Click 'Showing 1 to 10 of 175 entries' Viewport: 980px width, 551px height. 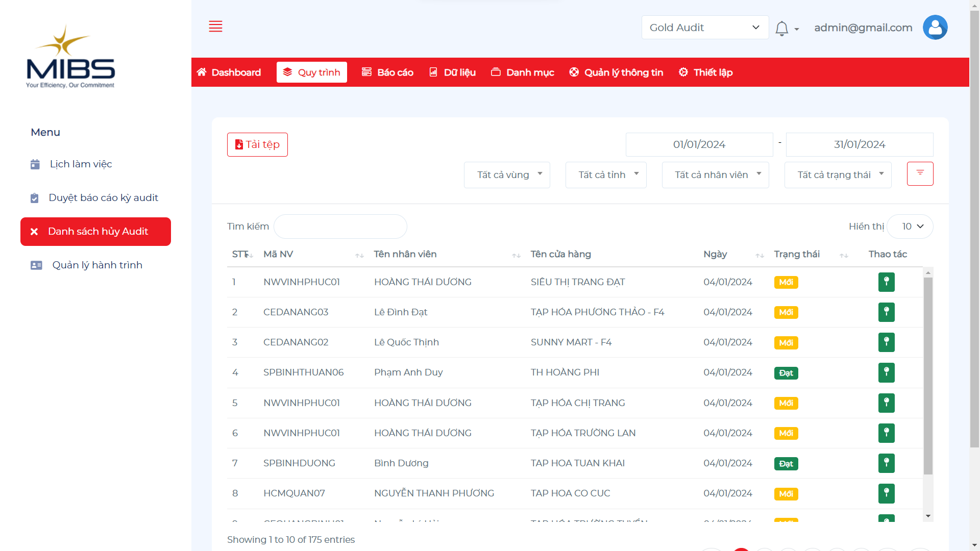[x=291, y=540]
